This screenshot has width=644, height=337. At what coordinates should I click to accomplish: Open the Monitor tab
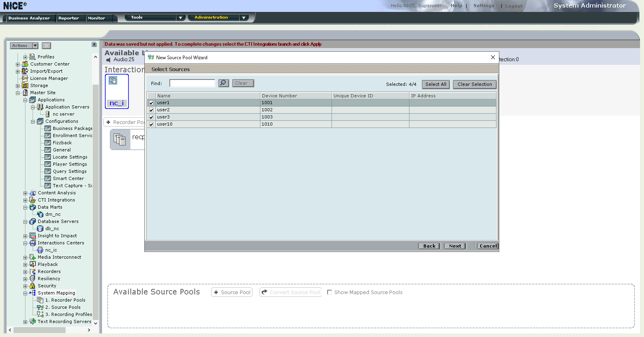click(x=96, y=18)
